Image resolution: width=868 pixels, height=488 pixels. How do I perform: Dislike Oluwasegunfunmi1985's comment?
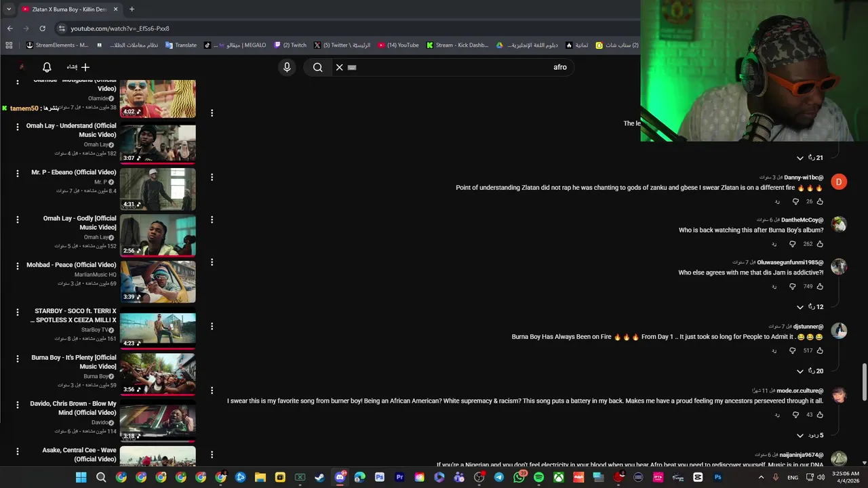pyautogui.click(x=792, y=287)
